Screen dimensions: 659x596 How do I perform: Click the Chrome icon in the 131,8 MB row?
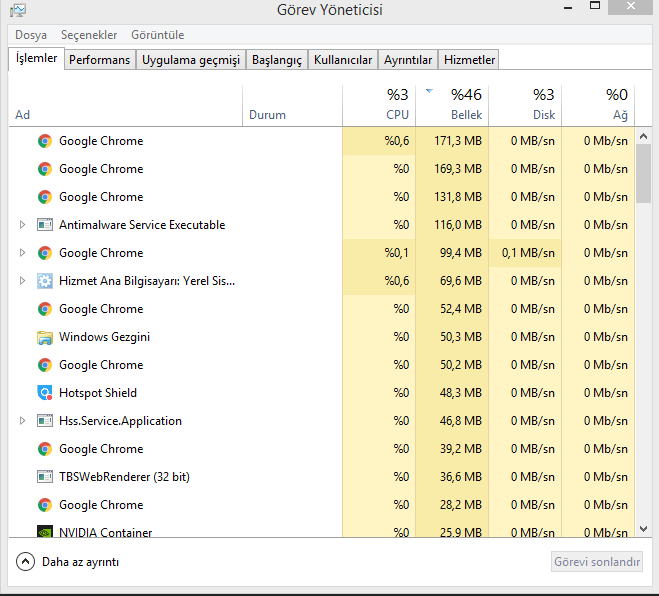(x=45, y=197)
